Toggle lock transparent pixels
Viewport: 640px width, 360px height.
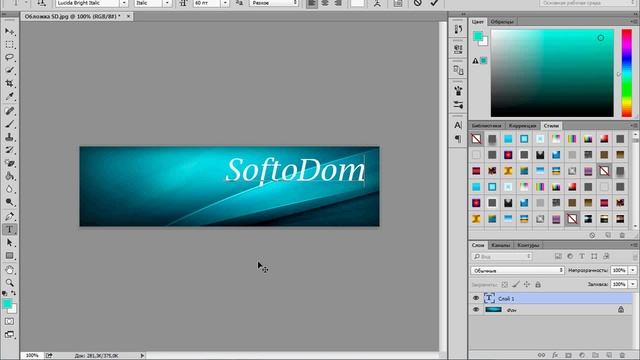[505, 284]
